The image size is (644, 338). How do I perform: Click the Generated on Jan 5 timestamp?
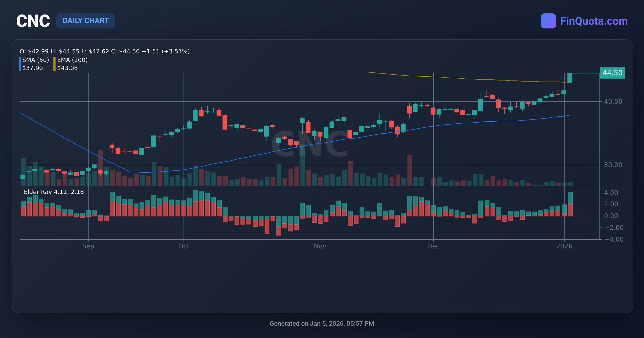[322, 323]
